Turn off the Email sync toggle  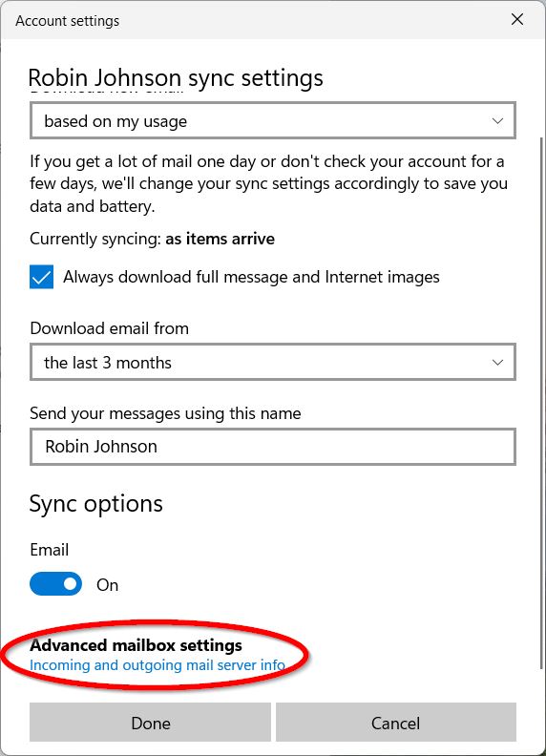(x=56, y=584)
